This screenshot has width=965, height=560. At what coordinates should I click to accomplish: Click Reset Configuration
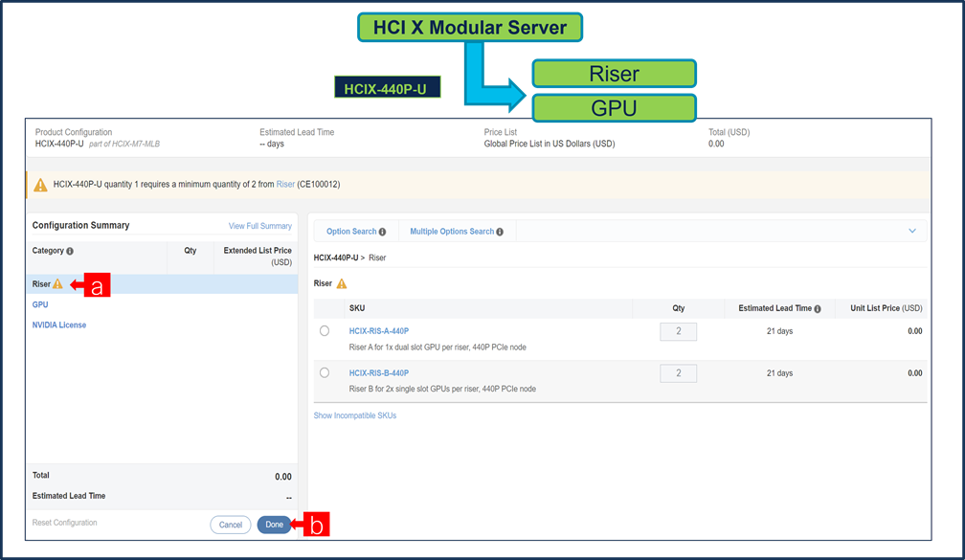point(65,523)
